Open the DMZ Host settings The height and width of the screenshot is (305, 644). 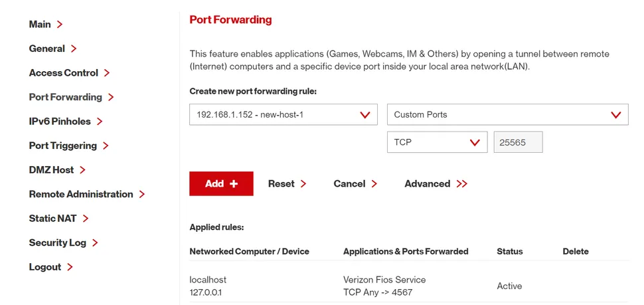(x=57, y=170)
